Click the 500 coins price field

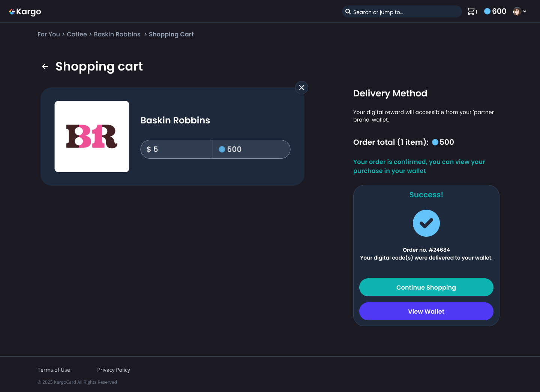click(252, 149)
